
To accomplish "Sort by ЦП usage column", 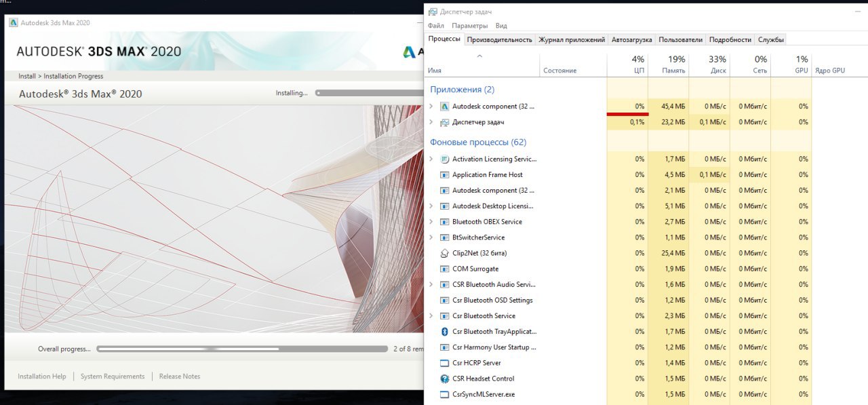I will tap(627, 64).
